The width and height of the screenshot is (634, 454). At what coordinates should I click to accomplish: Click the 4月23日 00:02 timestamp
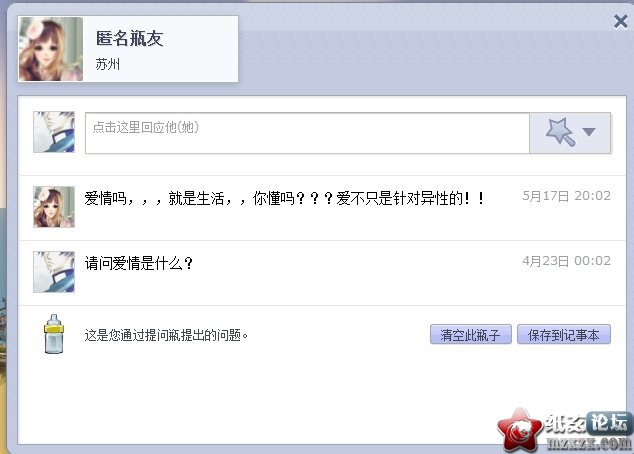tap(566, 261)
